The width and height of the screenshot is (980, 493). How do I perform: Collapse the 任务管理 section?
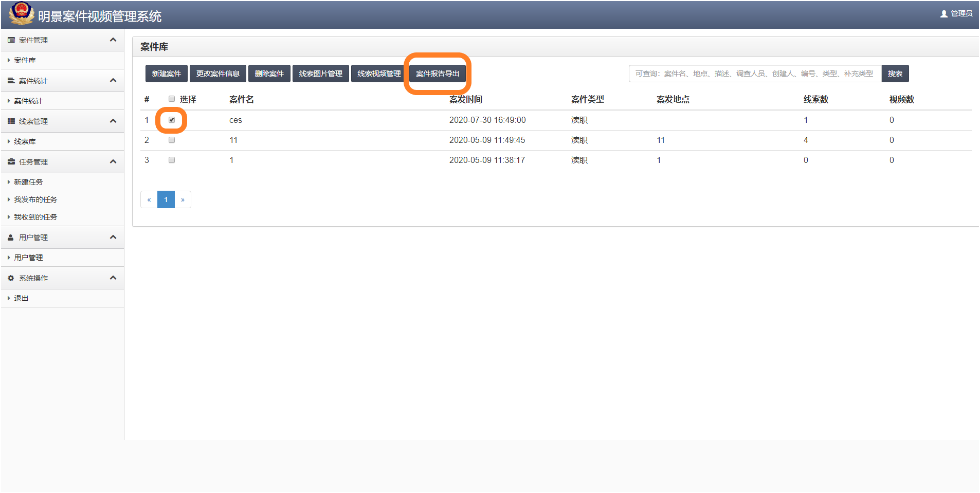click(x=113, y=161)
